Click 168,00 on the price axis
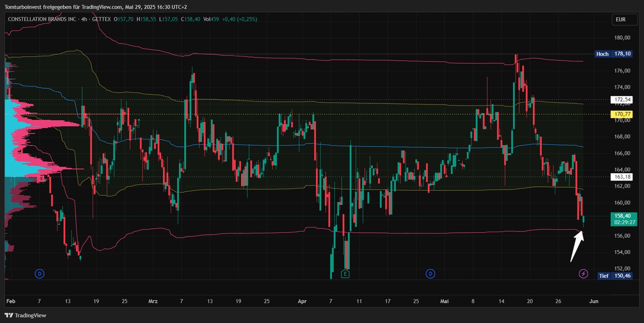This screenshot has height=323, width=644. pos(622,137)
